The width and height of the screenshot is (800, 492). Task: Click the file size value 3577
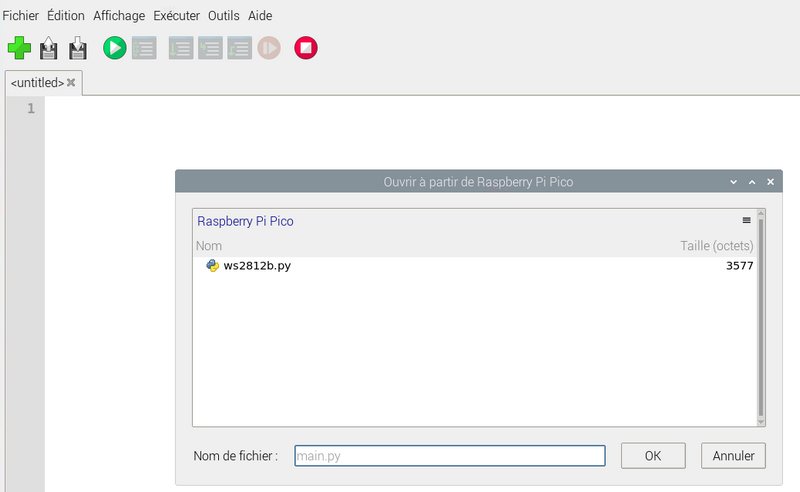(x=739, y=265)
